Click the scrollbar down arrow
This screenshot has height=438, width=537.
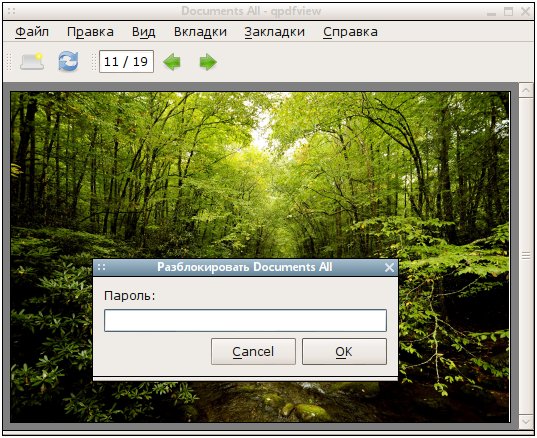(526, 421)
